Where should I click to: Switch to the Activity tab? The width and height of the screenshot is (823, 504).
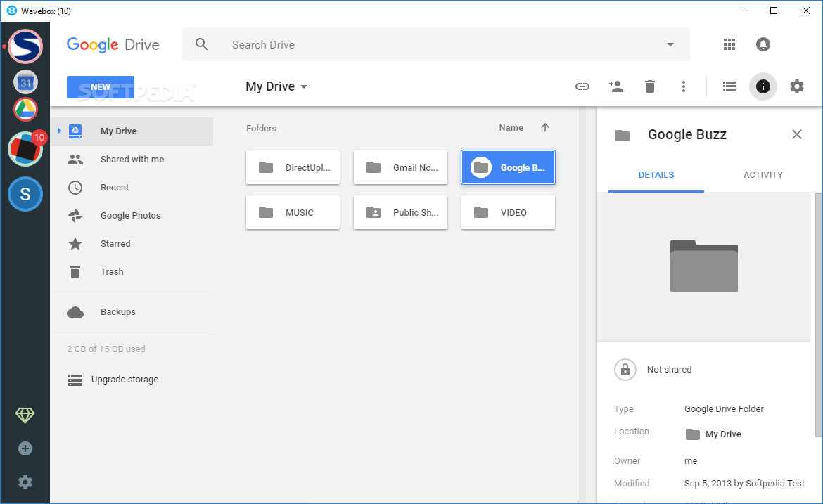763,175
